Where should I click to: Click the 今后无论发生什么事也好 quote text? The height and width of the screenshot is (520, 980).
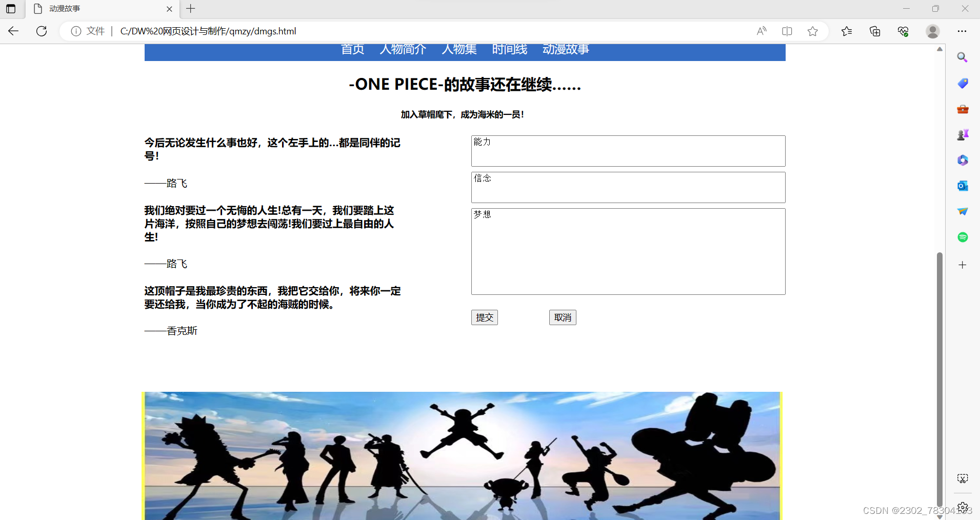pos(272,149)
